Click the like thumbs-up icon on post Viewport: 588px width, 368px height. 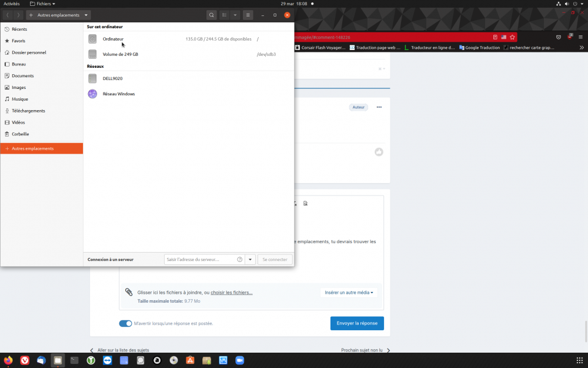(379, 152)
